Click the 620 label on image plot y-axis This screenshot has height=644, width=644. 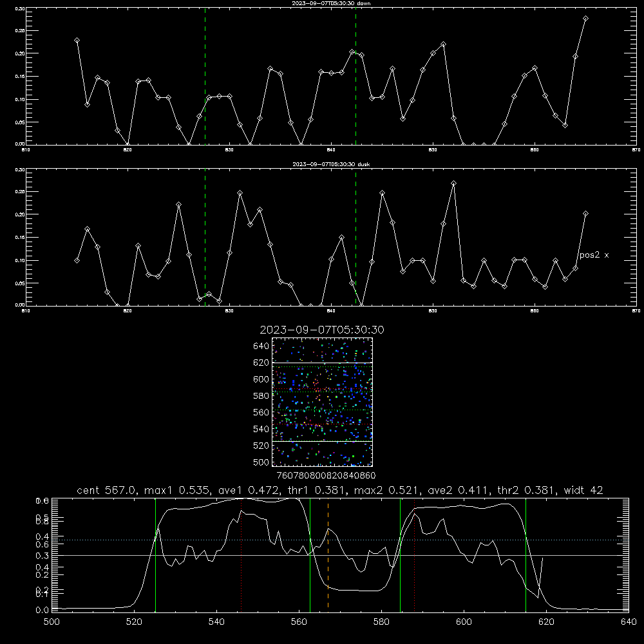point(261,363)
